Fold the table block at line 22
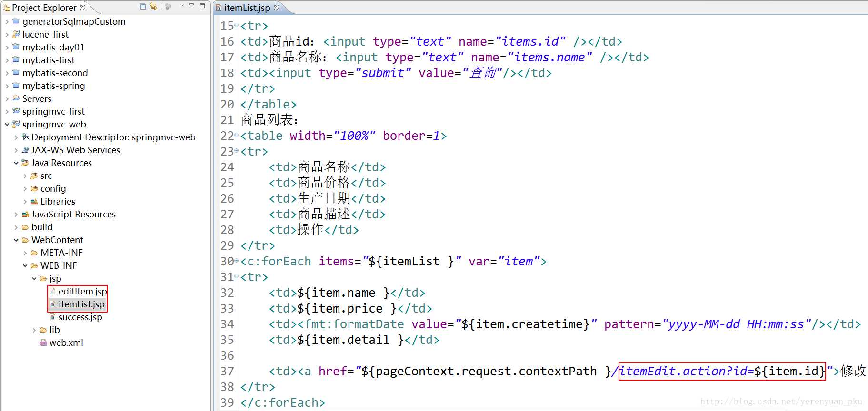The image size is (868, 411). click(x=237, y=135)
